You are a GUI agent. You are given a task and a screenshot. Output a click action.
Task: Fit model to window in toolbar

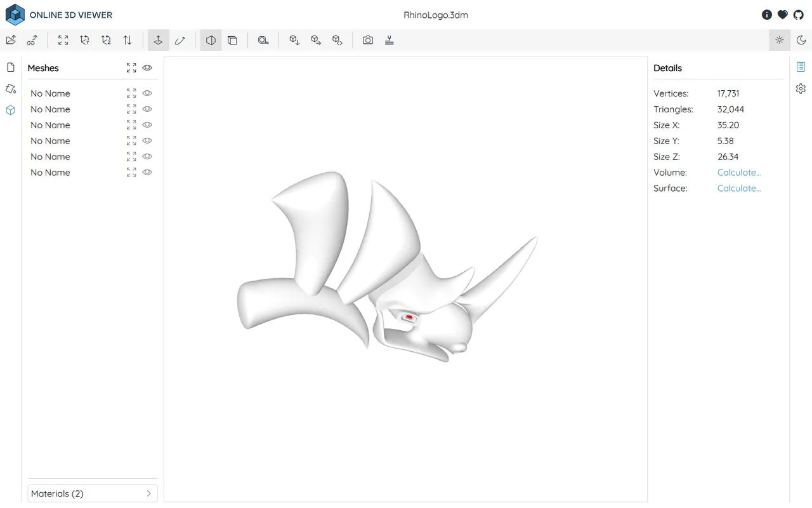click(63, 40)
